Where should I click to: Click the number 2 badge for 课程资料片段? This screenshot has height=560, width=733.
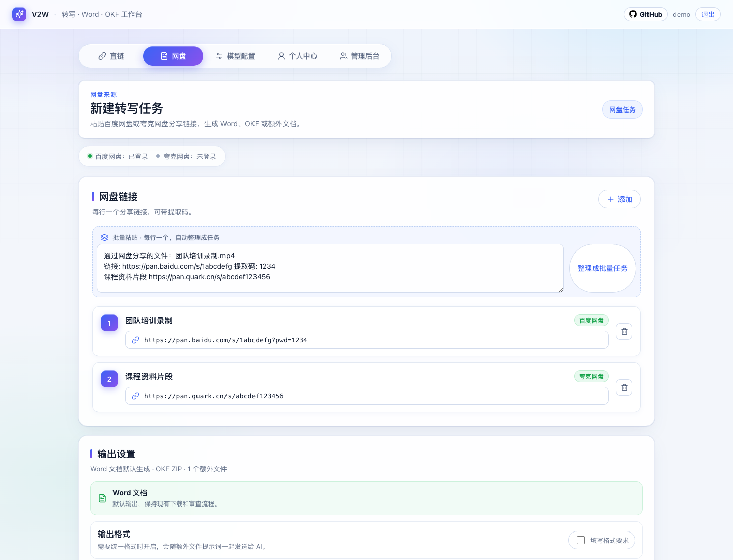109,379
